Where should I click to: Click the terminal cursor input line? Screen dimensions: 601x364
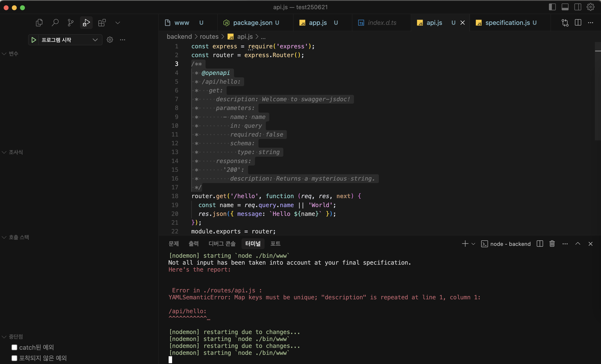click(170, 360)
